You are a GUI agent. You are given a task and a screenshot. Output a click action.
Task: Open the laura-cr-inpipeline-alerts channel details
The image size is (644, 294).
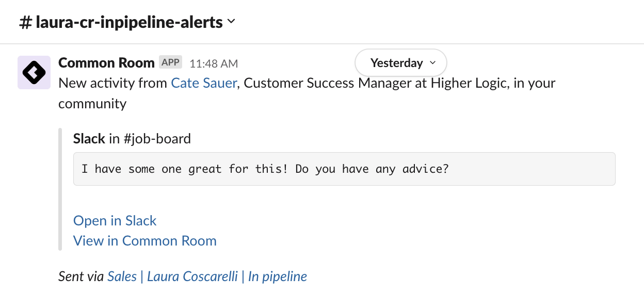tap(129, 23)
